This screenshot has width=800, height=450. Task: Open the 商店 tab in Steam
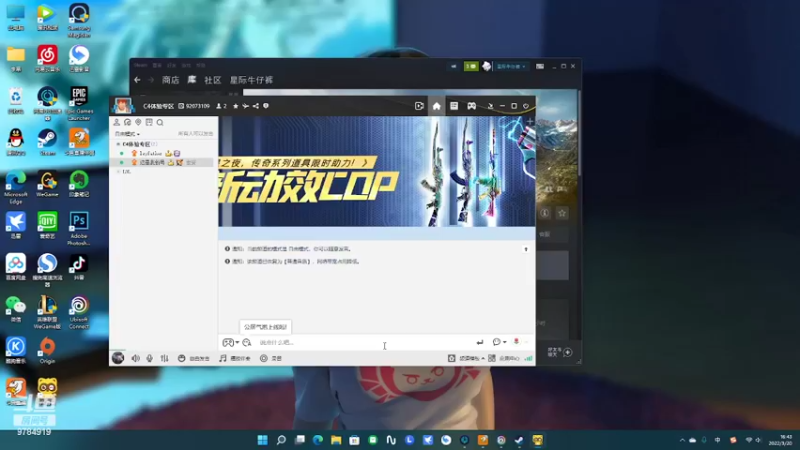point(170,80)
